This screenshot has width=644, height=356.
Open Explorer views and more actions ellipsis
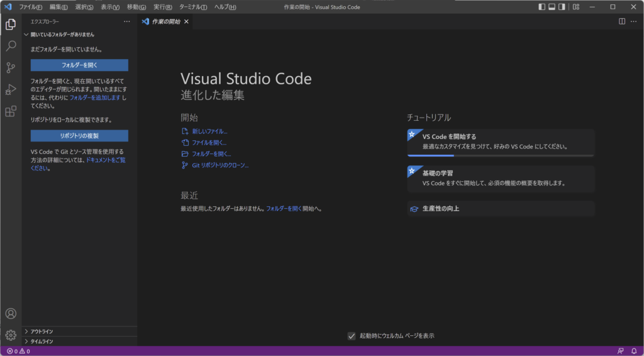point(127,21)
